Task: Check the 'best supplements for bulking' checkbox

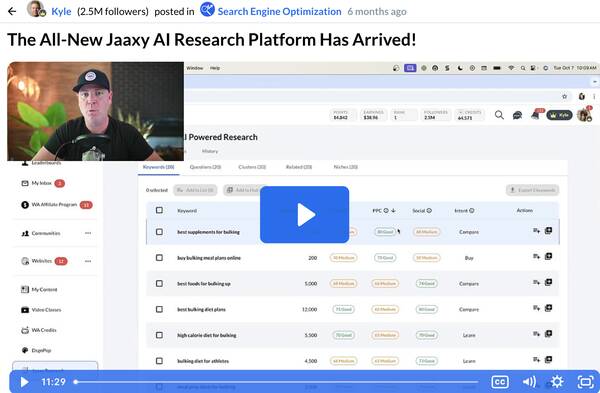Action: pyautogui.click(x=159, y=232)
